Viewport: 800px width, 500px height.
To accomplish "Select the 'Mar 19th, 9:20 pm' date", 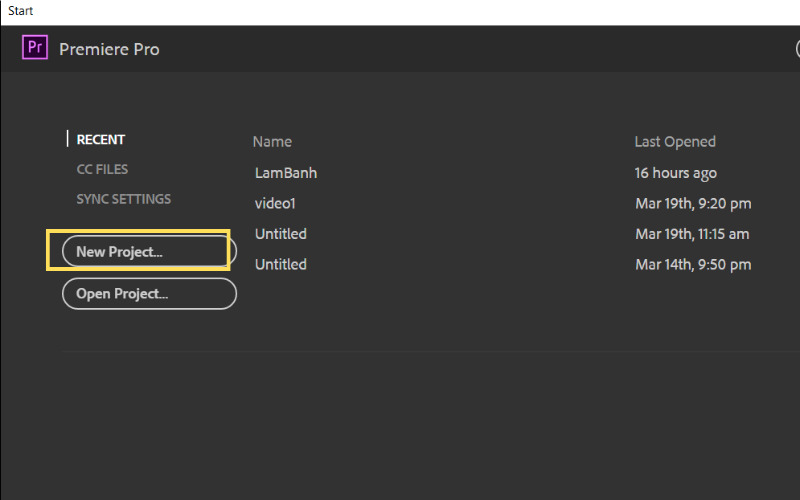I will point(693,204).
